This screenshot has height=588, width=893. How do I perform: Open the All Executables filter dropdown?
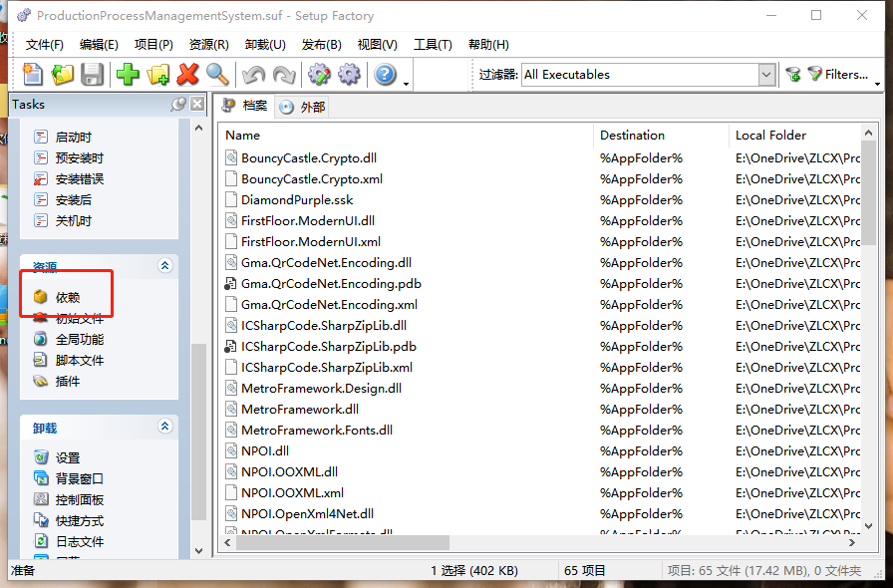click(x=766, y=74)
